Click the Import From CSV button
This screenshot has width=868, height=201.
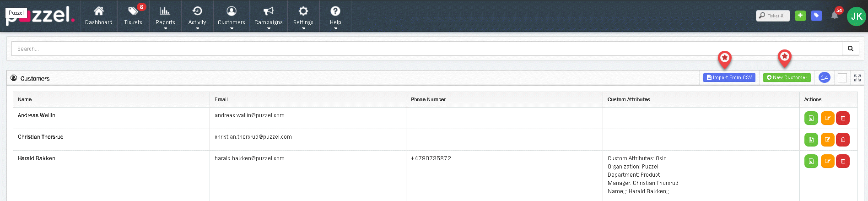pyautogui.click(x=729, y=78)
